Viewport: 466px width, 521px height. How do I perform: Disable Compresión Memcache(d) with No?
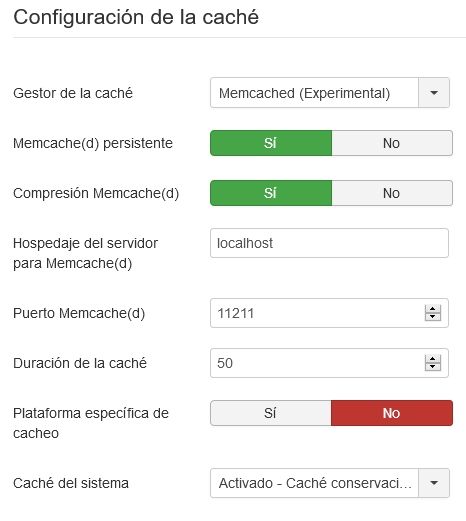[x=392, y=193]
